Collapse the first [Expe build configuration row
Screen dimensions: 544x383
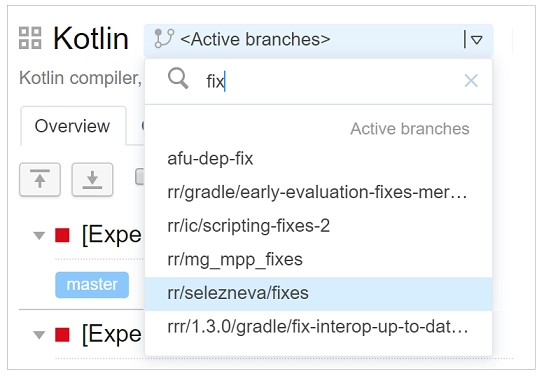click(39, 236)
